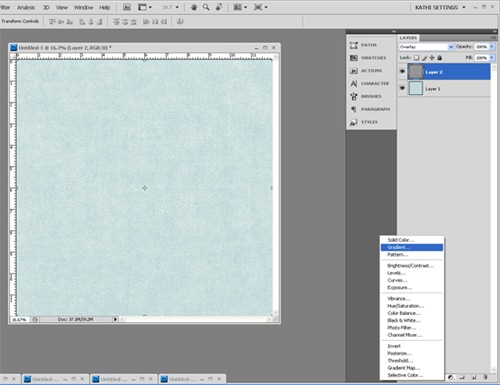Image resolution: width=500 pixels, height=385 pixels.
Task: Select the Layers panel tab
Action: [408, 38]
